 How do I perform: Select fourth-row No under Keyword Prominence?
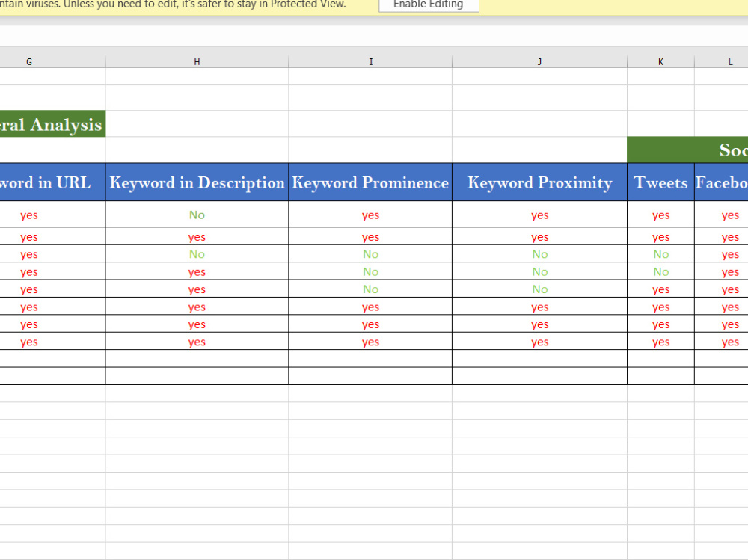pyautogui.click(x=371, y=272)
